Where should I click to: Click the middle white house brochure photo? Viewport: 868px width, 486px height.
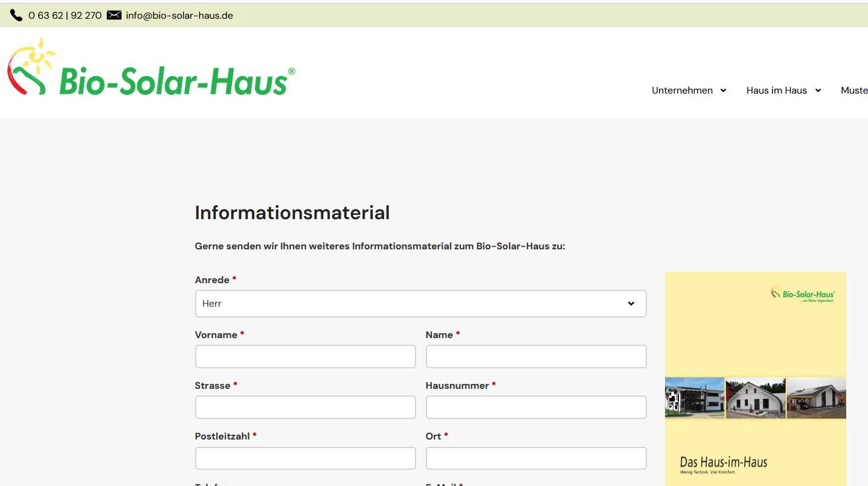pyautogui.click(x=755, y=398)
